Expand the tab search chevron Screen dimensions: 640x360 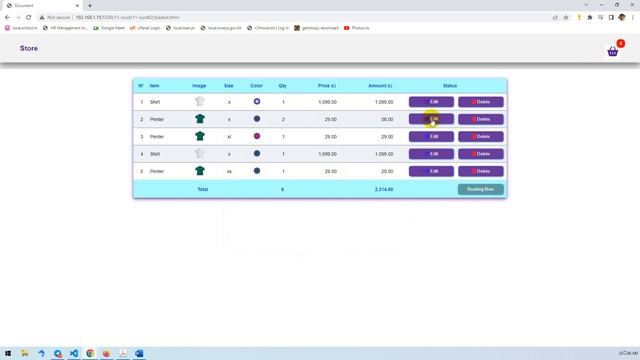point(586,5)
